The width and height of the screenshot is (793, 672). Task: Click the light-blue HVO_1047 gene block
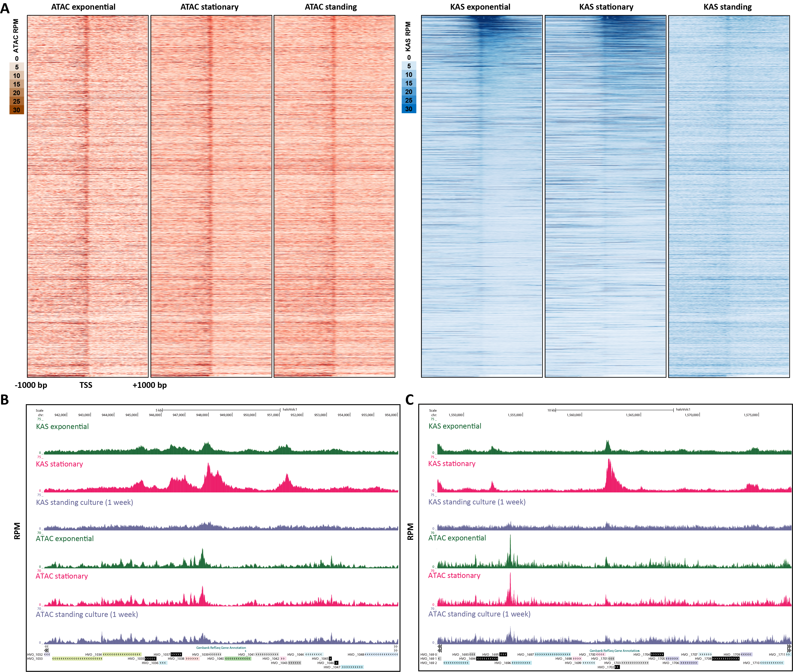pyautogui.click(x=352, y=667)
